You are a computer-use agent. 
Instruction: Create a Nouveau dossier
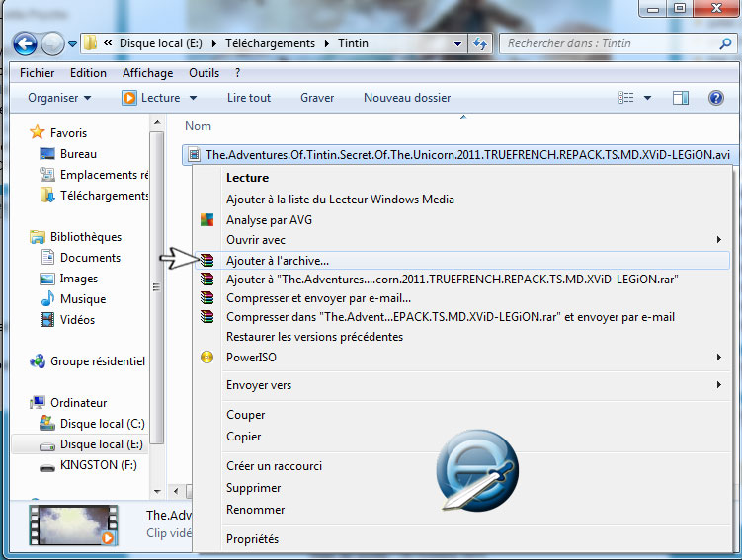[x=407, y=98]
